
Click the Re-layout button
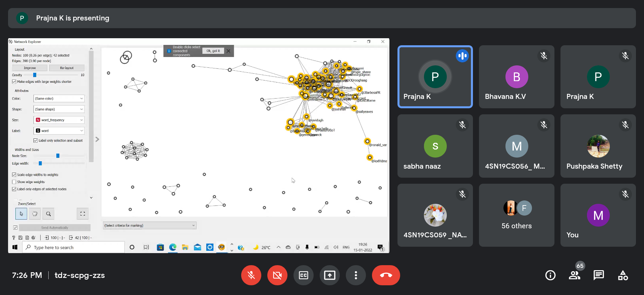point(67,68)
